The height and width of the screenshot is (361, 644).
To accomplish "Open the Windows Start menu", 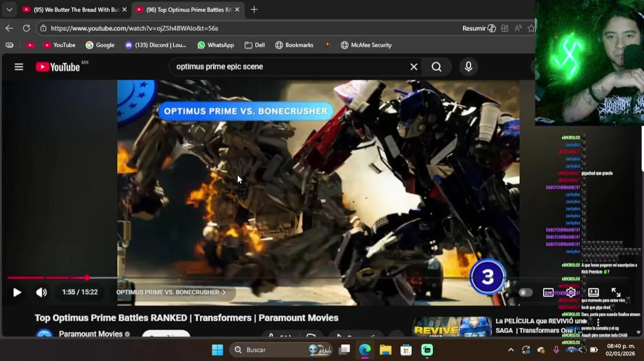I will [x=217, y=349].
